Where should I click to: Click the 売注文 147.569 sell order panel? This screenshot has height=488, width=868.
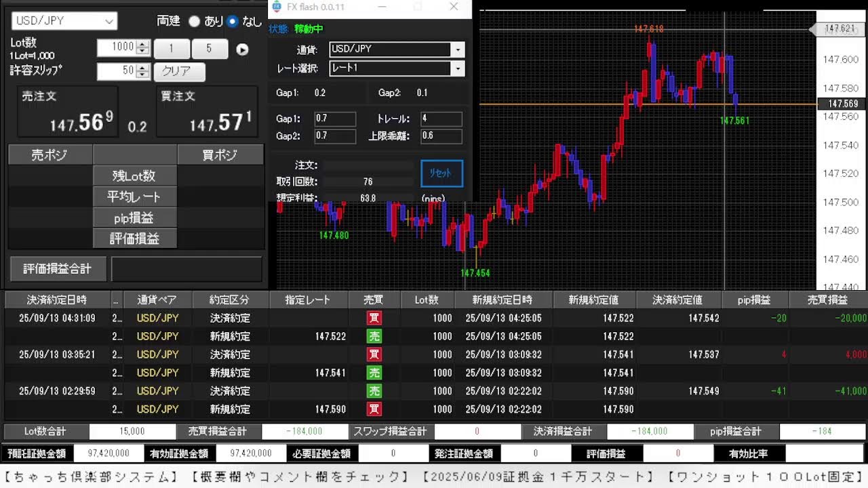coord(67,111)
